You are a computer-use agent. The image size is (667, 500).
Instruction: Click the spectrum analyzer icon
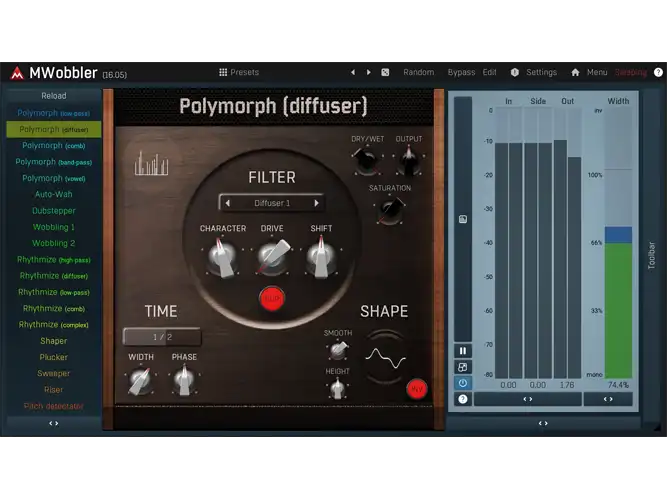[x=151, y=164]
